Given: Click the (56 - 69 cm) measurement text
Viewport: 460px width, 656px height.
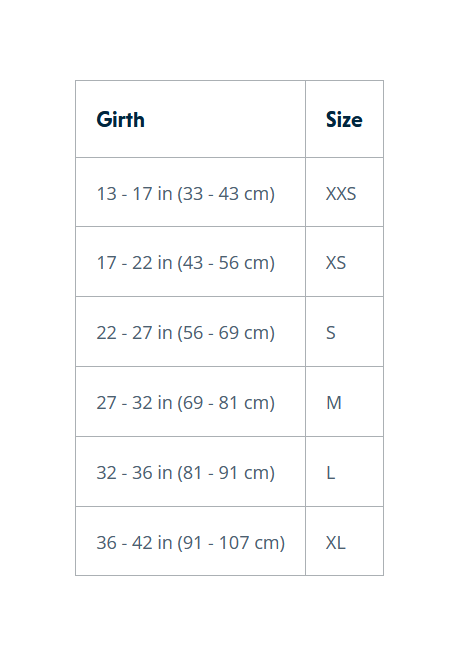Looking at the screenshot, I should tap(226, 333).
